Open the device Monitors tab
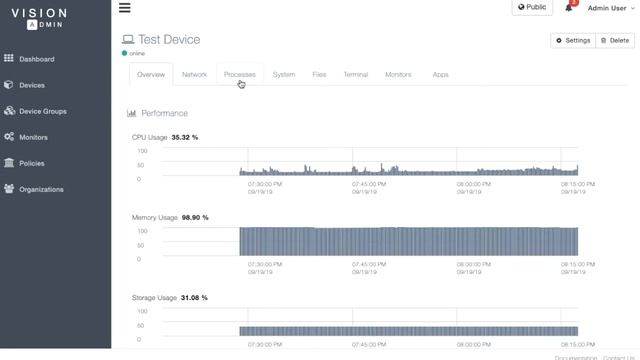 click(x=398, y=75)
